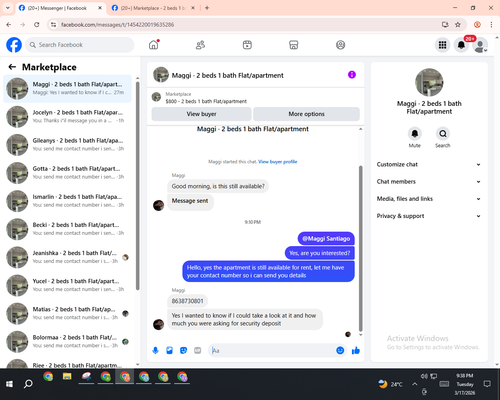Open the Windows notification center icon

click(487, 384)
